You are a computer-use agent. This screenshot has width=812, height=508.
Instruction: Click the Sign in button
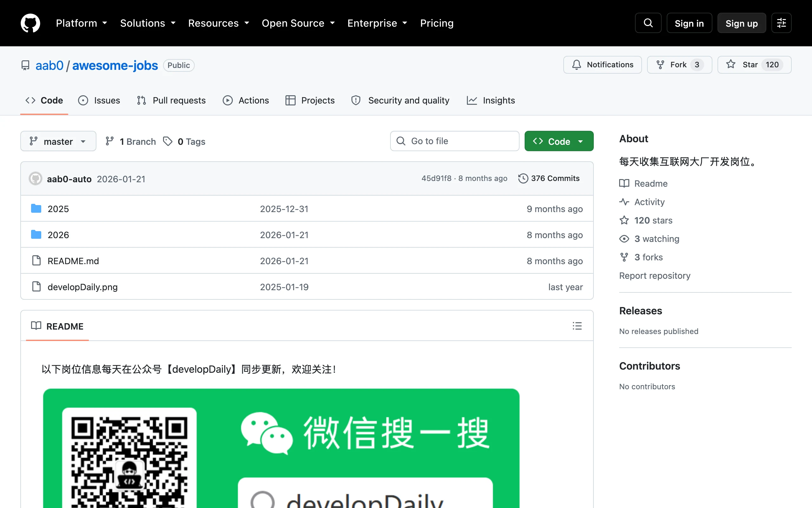[x=689, y=23]
